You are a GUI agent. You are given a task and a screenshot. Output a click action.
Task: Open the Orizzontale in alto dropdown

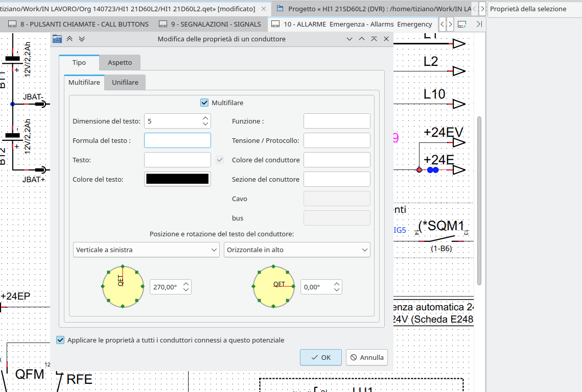pyautogui.click(x=297, y=250)
